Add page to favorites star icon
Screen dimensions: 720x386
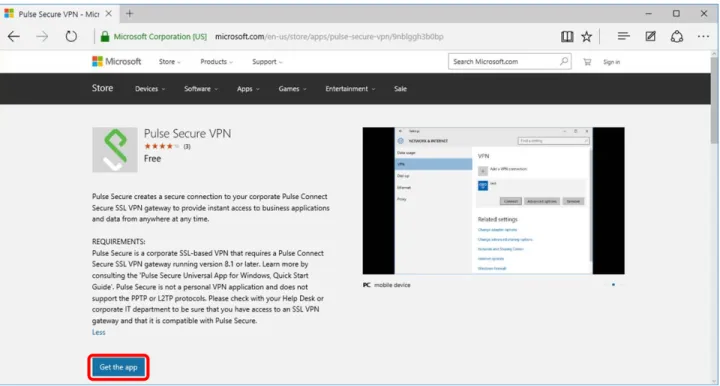tap(586, 36)
